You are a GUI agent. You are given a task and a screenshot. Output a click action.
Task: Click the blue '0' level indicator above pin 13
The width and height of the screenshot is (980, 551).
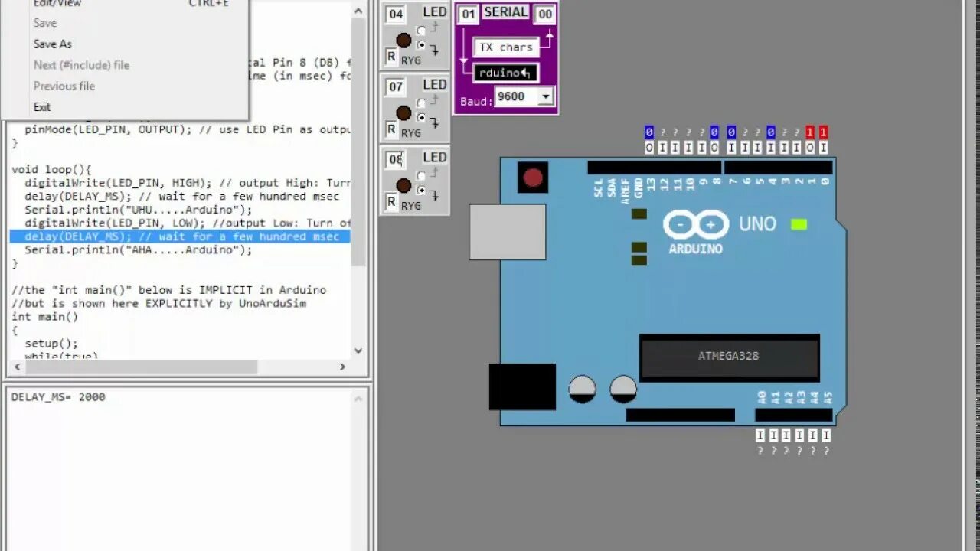[649, 132]
